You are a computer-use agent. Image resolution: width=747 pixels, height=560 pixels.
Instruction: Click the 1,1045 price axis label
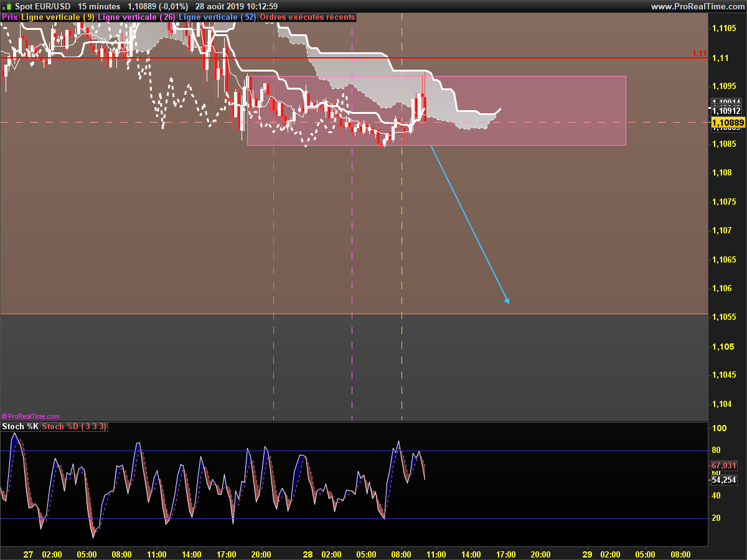coord(725,375)
